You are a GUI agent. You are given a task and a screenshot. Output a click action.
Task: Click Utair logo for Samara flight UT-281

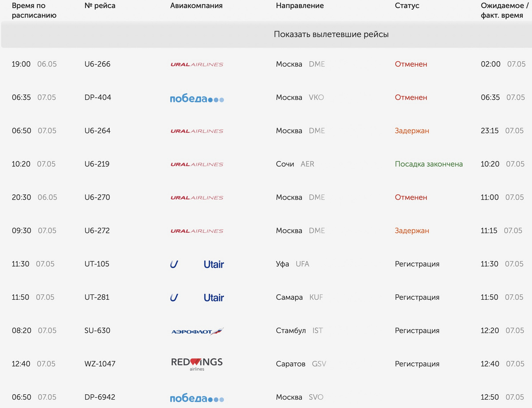197,298
